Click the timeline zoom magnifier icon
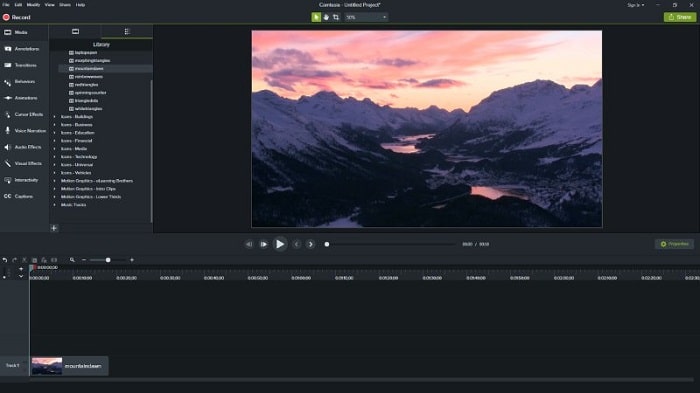 pos(72,260)
